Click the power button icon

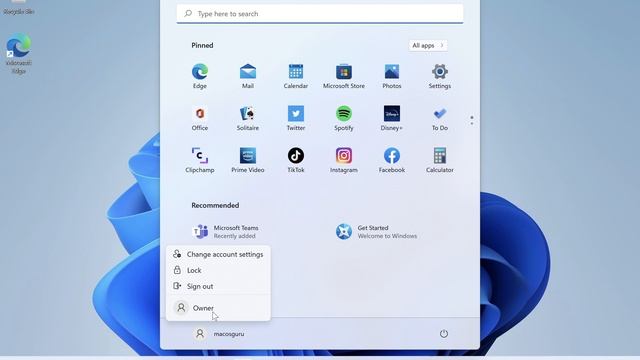point(444,333)
